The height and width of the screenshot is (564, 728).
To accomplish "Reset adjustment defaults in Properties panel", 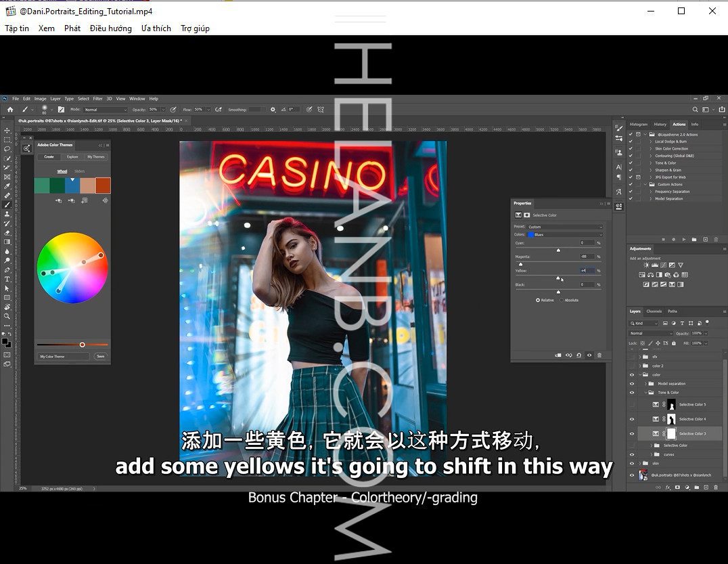I will click(x=578, y=355).
